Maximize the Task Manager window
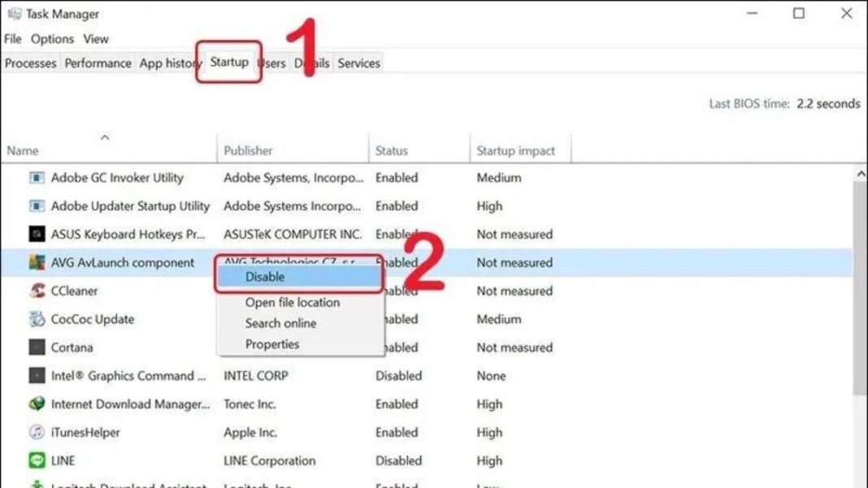The image size is (868, 488). point(799,13)
